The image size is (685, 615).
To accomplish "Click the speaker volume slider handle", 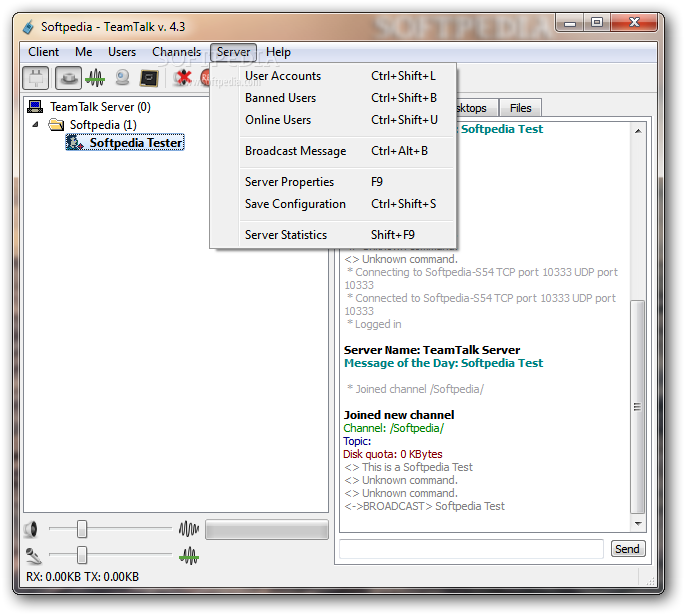I will click(82, 529).
